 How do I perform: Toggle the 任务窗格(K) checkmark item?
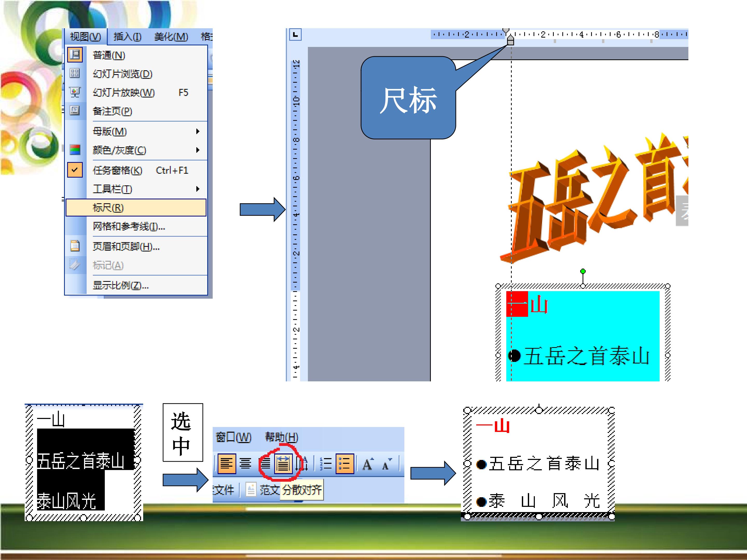(x=136, y=170)
